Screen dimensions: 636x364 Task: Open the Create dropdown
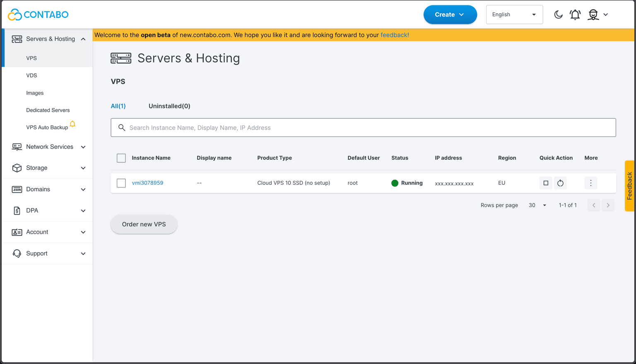pos(450,14)
